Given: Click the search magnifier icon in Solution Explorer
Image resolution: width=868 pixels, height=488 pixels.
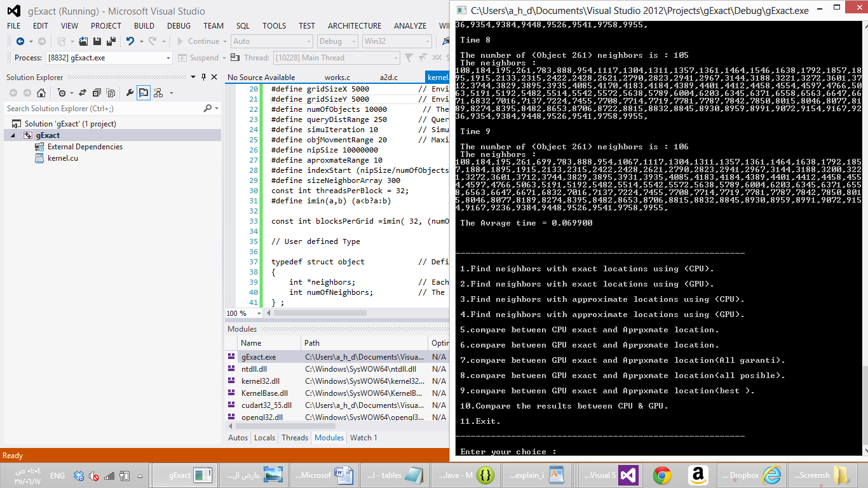Looking at the screenshot, I should pyautogui.click(x=207, y=109).
